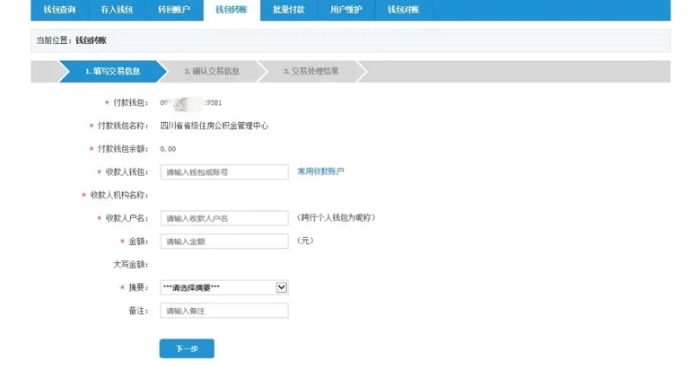Click the 备注 remarks input field
This screenshot has height=378, width=700.
224,311
